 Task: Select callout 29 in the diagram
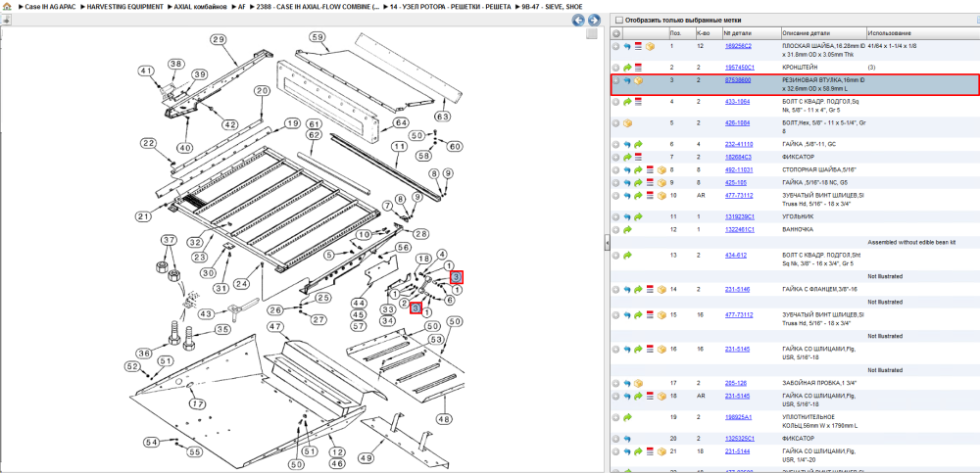pyautogui.click(x=217, y=40)
